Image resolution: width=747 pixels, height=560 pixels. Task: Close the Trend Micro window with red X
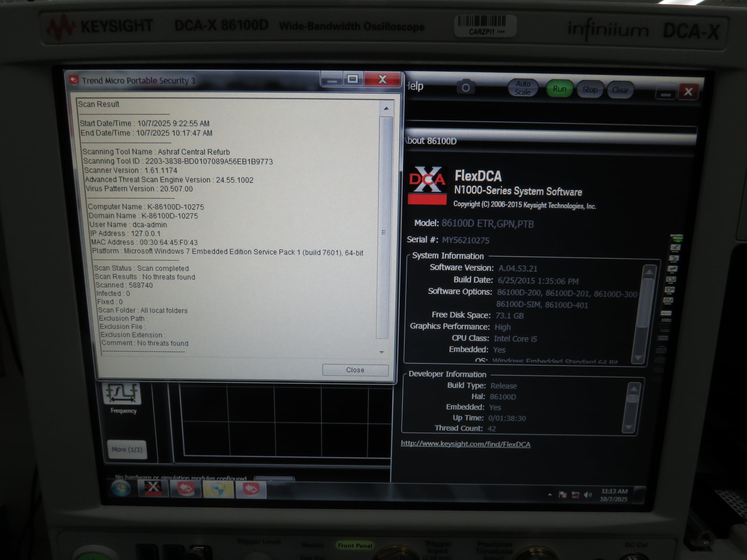[x=382, y=79]
